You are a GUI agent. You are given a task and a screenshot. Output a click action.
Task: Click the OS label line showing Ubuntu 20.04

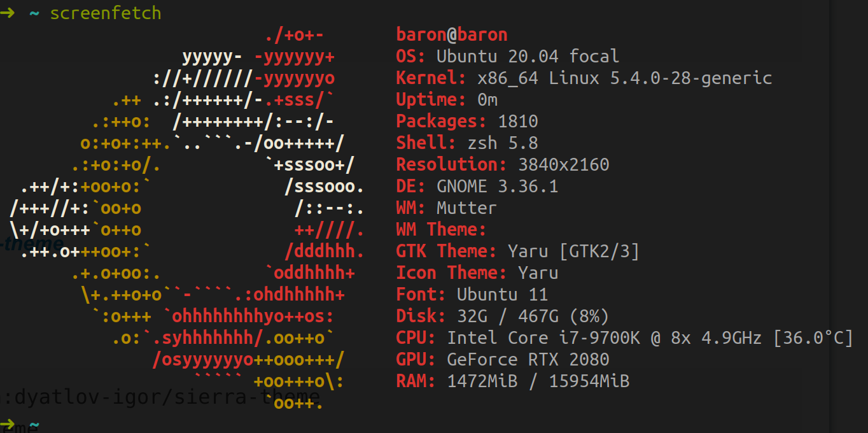pyautogui.click(x=507, y=56)
